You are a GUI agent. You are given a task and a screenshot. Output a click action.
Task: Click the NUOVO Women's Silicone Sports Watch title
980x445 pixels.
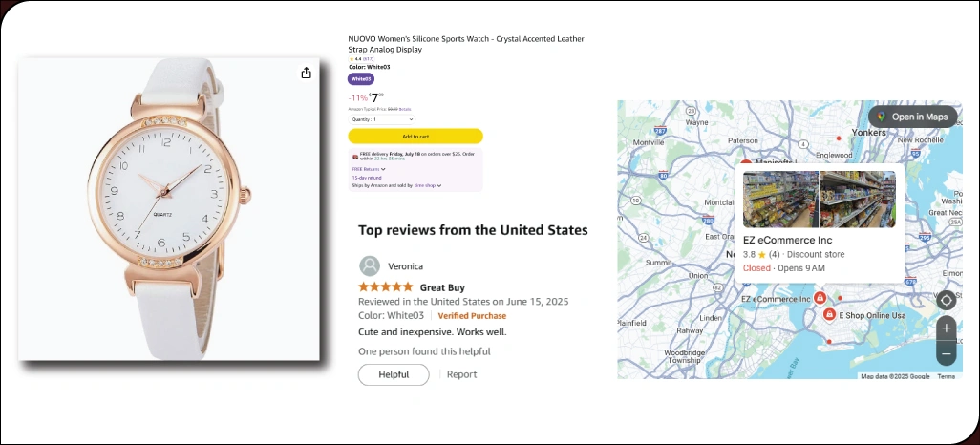click(x=466, y=44)
